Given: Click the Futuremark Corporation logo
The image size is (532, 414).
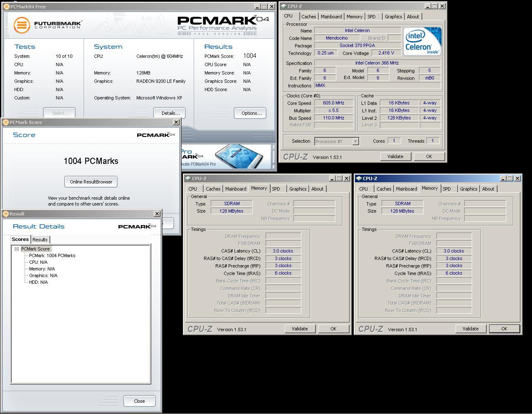Looking at the screenshot, I should coord(47,25).
